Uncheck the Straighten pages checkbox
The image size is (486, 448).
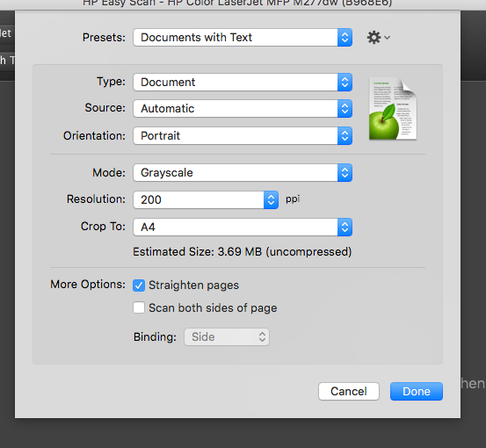coord(139,285)
